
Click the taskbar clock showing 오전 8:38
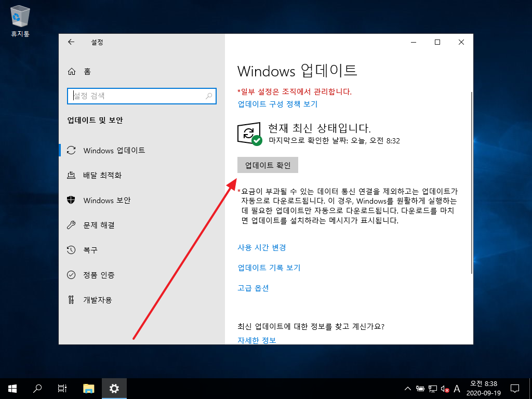coord(484,389)
